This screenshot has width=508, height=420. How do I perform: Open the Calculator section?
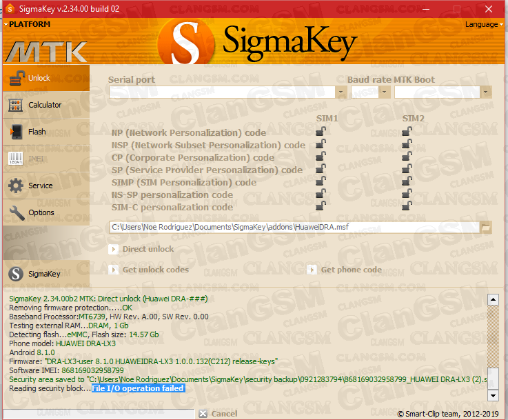click(x=46, y=105)
